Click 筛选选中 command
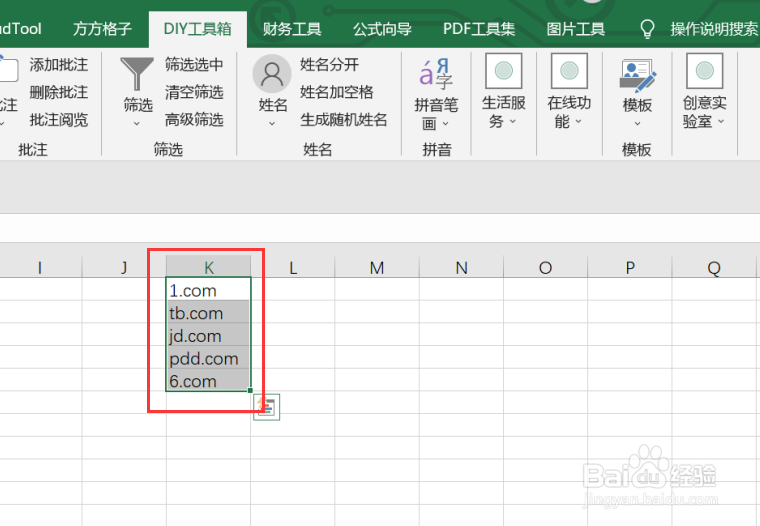Viewport: 760px width, 526px height. tap(194, 64)
